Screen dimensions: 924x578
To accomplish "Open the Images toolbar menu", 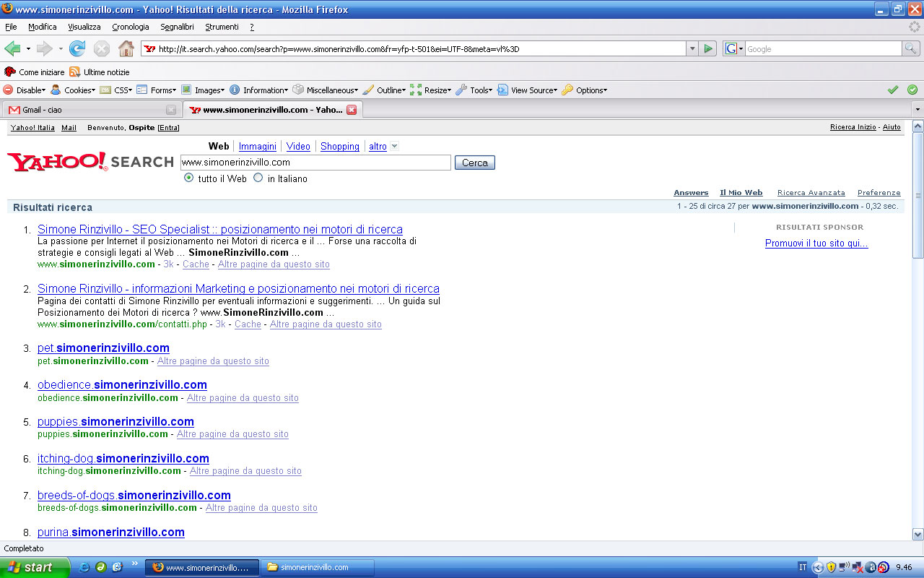I will pos(203,90).
